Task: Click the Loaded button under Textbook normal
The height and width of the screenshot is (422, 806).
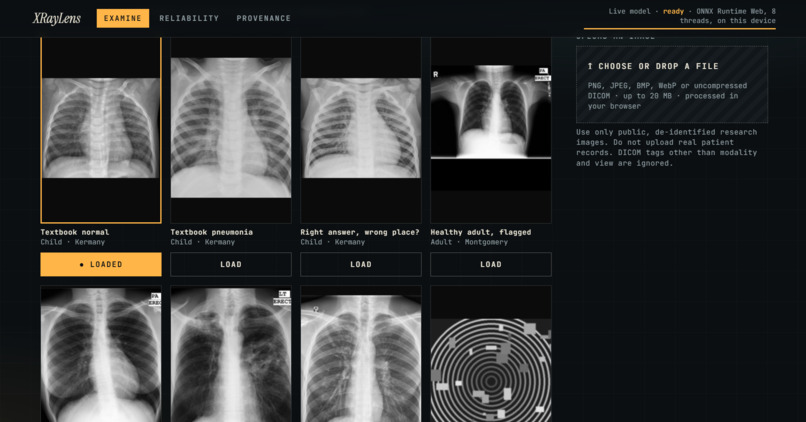Action: pyautogui.click(x=101, y=264)
